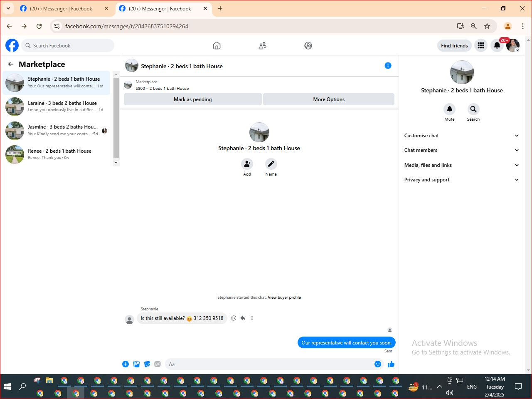Switch to the first Messenger tab
This screenshot has height=399, width=532.
pyautogui.click(x=64, y=9)
